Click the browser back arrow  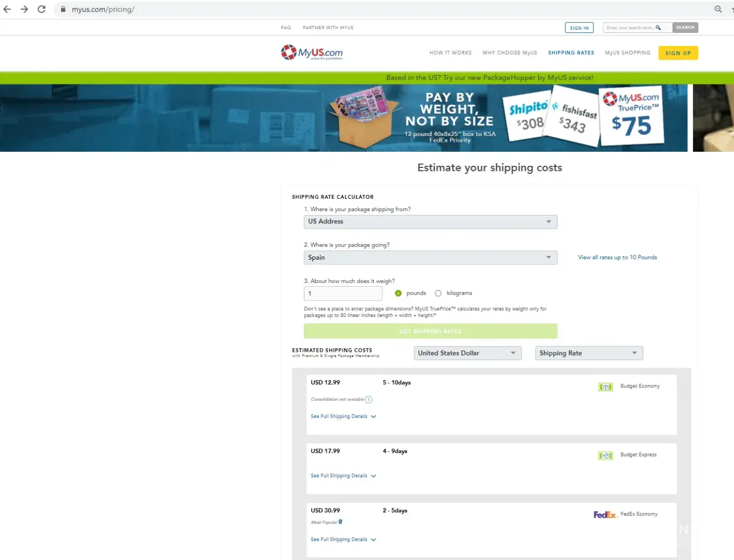point(7,9)
